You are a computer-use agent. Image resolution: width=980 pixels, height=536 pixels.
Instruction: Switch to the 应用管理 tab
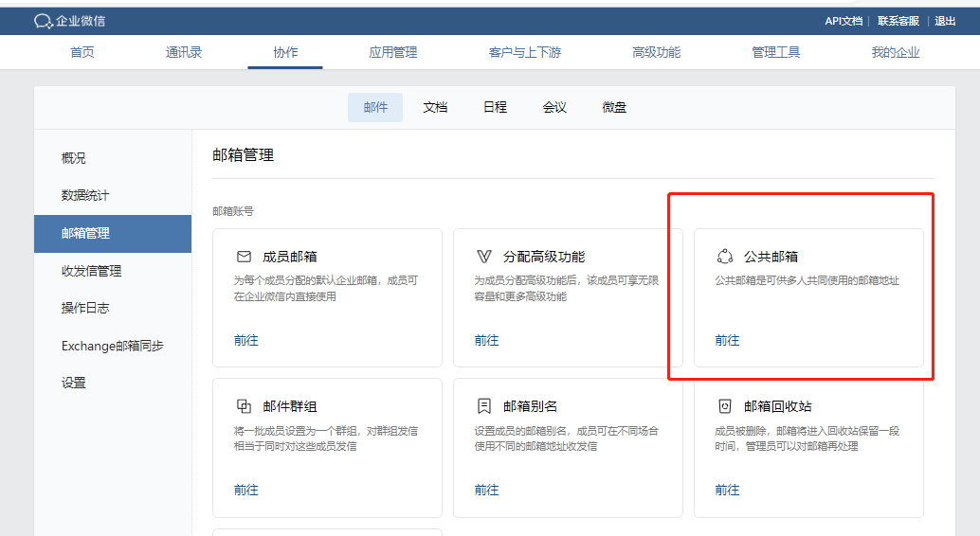[x=392, y=52]
